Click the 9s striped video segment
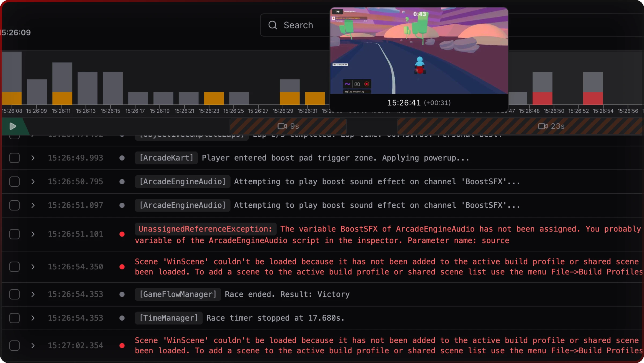Viewport: 644px width, 363px height. coord(288,126)
